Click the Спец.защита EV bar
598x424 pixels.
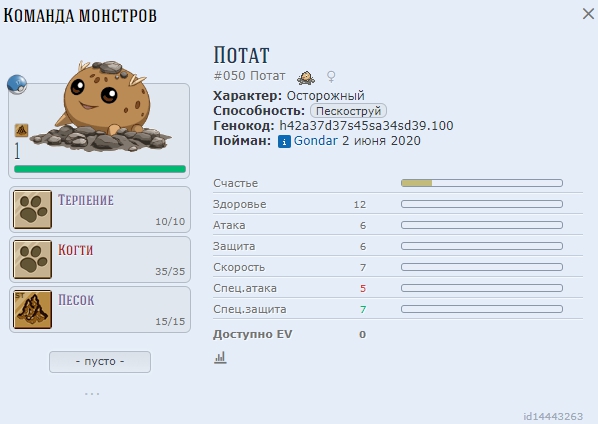[x=482, y=309]
